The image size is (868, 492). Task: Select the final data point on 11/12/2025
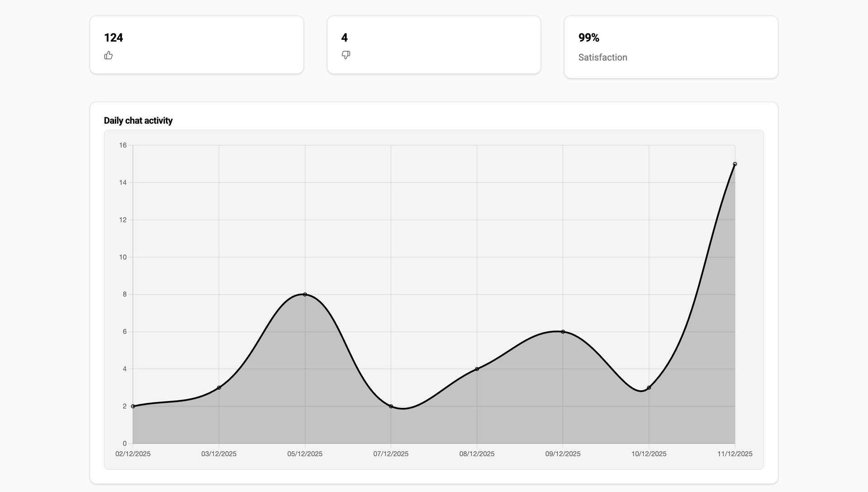point(735,164)
